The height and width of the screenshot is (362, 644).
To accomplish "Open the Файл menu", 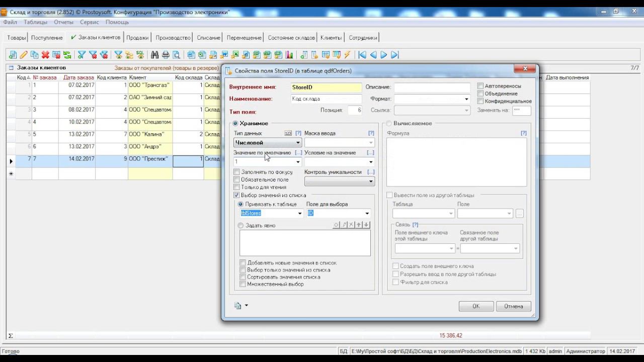I will [x=10, y=22].
